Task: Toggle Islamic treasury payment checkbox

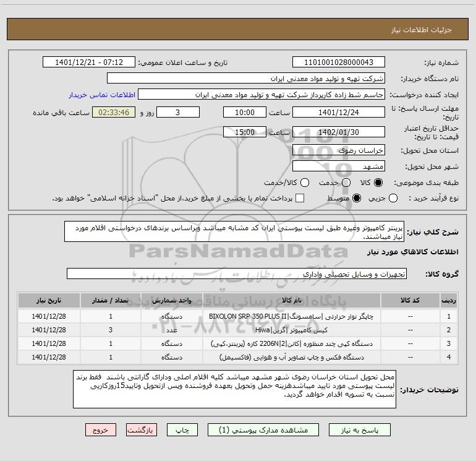Action: coord(300,198)
